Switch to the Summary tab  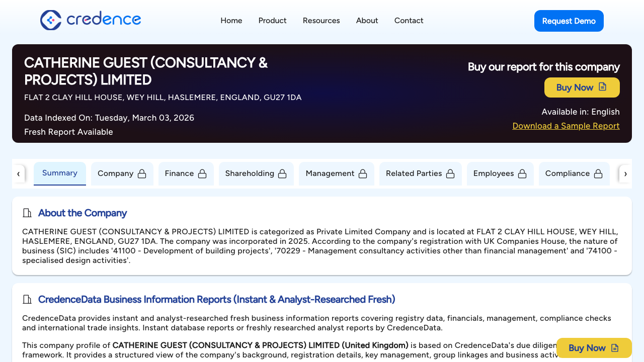(x=59, y=173)
